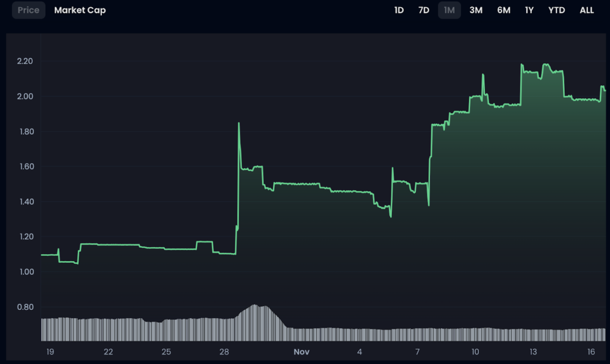Open the Market Cap tab
This screenshot has width=610, height=364.
coord(80,10)
